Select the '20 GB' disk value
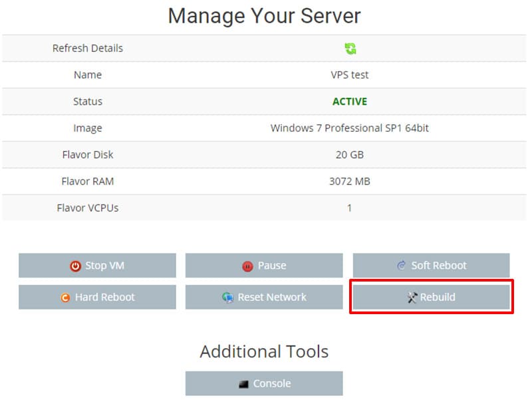This screenshot has height=400, width=532. pyautogui.click(x=350, y=155)
